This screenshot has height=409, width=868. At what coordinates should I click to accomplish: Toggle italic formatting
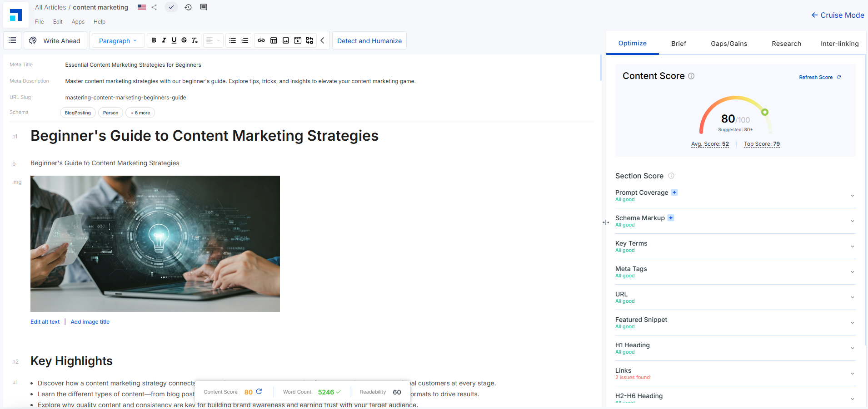(x=164, y=40)
